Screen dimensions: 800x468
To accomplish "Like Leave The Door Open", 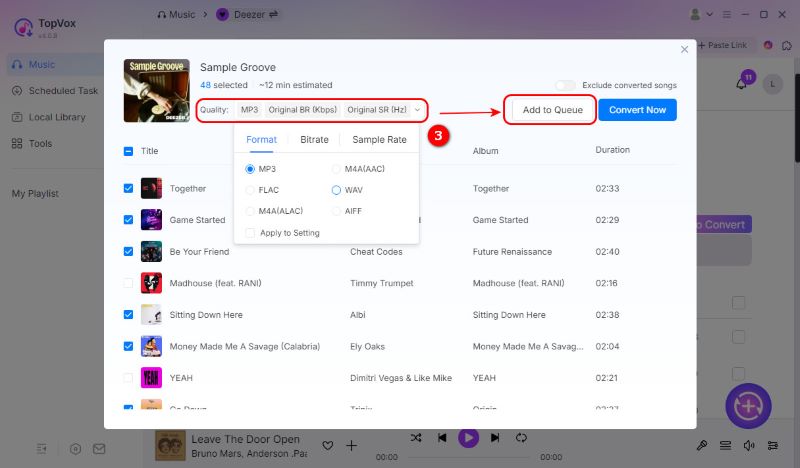I will tap(328, 446).
